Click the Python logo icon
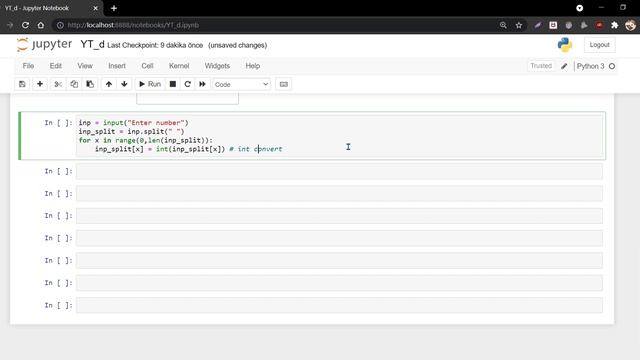The image size is (640, 360). click(x=565, y=45)
